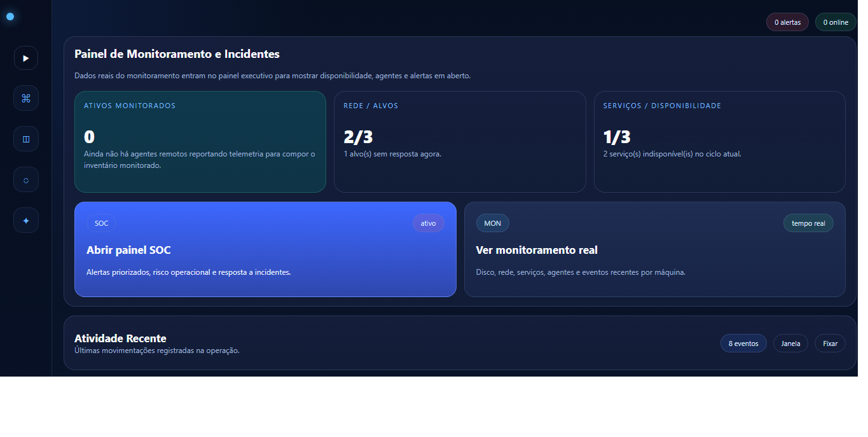Viewport: 868px width, 437px height.
Task: Click the 'tempo real' status pill
Action: (808, 223)
